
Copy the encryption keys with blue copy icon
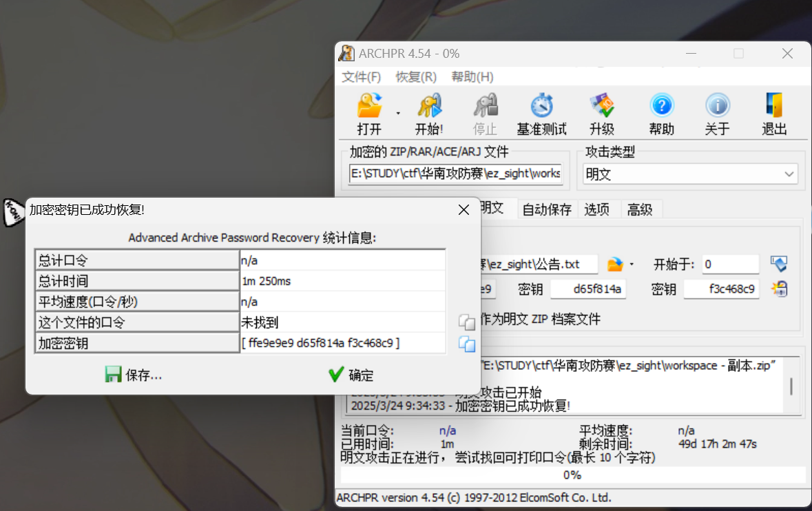coord(467,344)
